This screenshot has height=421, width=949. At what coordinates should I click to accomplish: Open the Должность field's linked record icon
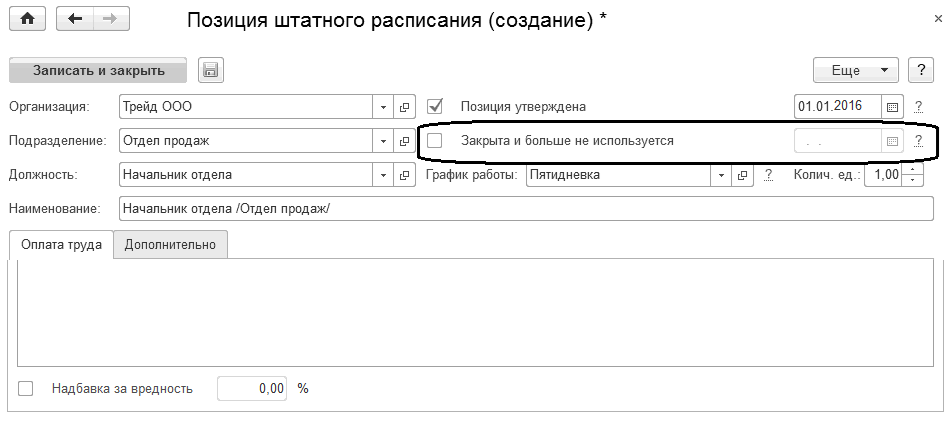(405, 175)
